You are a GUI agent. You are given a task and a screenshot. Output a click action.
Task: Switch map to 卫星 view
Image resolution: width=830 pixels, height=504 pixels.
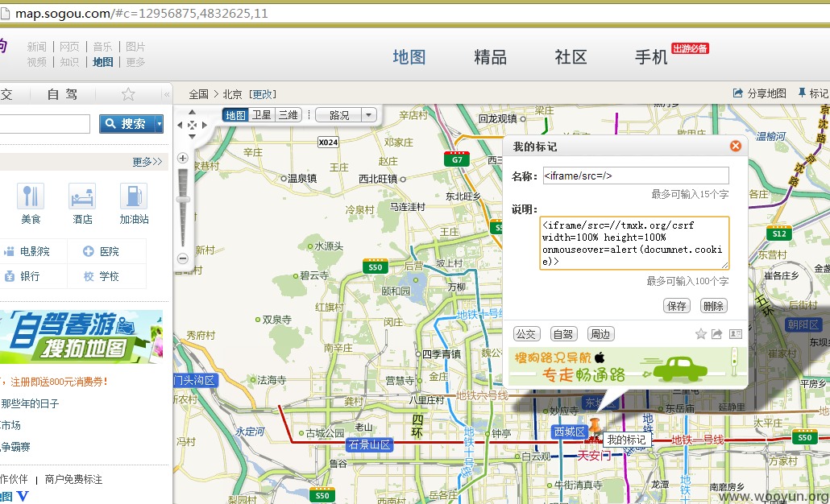262,115
